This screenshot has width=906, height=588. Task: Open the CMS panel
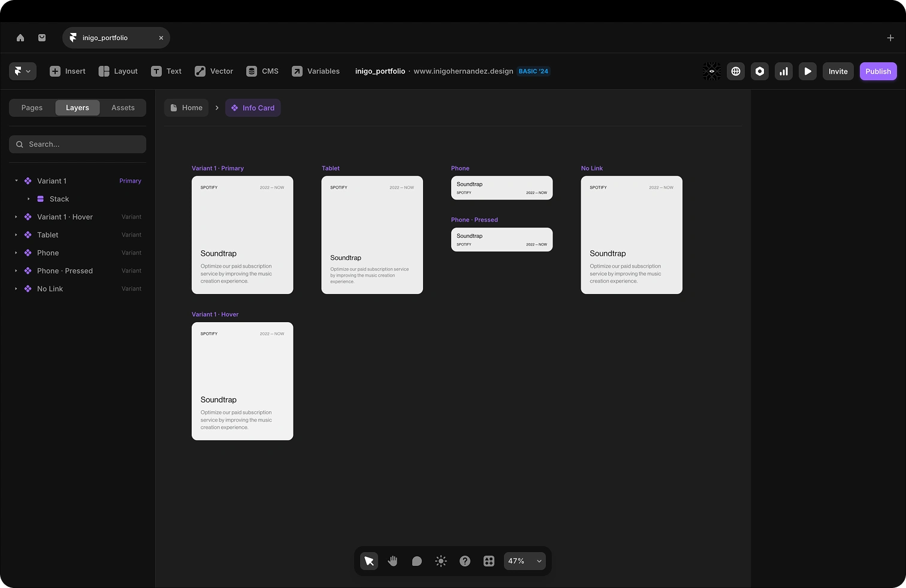pos(262,71)
